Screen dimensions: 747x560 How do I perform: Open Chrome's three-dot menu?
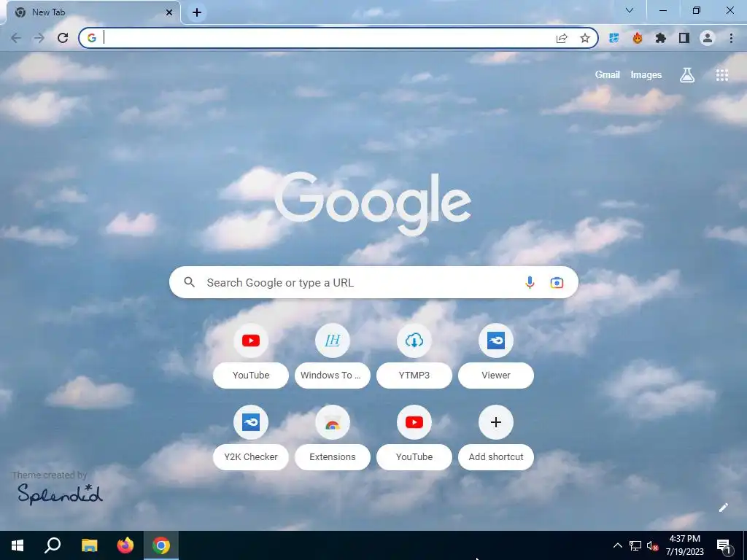(x=731, y=38)
